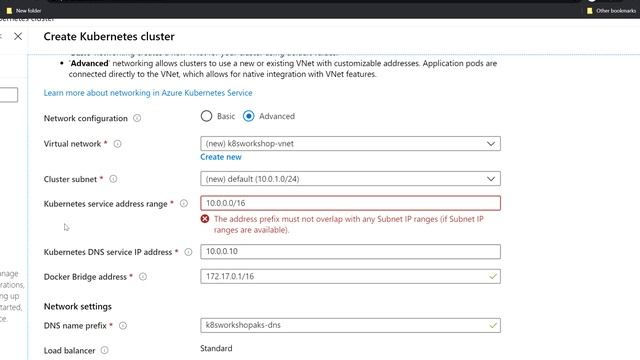Show info for Cluster subnet
Screen dimensions: 640x360
113,179
